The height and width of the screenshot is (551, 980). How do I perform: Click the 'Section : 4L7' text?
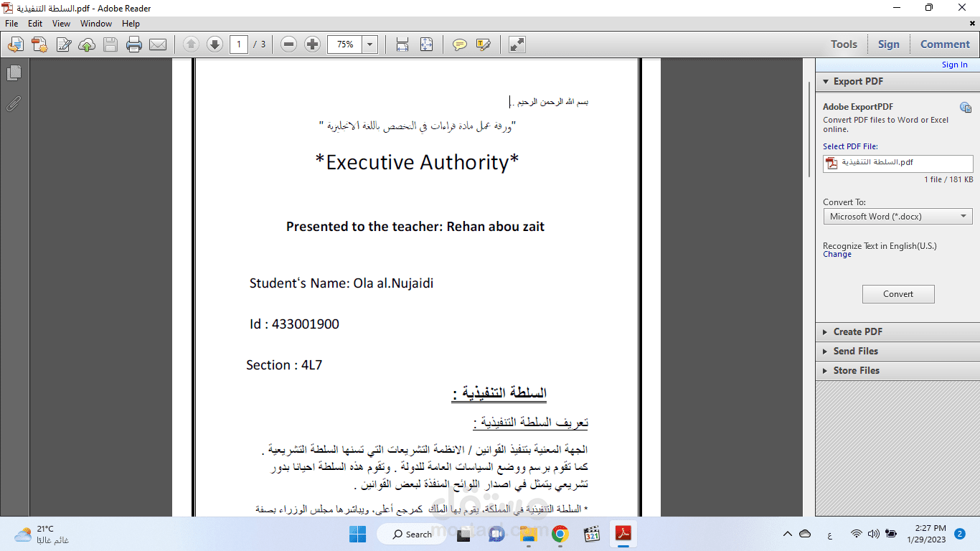click(284, 365)
